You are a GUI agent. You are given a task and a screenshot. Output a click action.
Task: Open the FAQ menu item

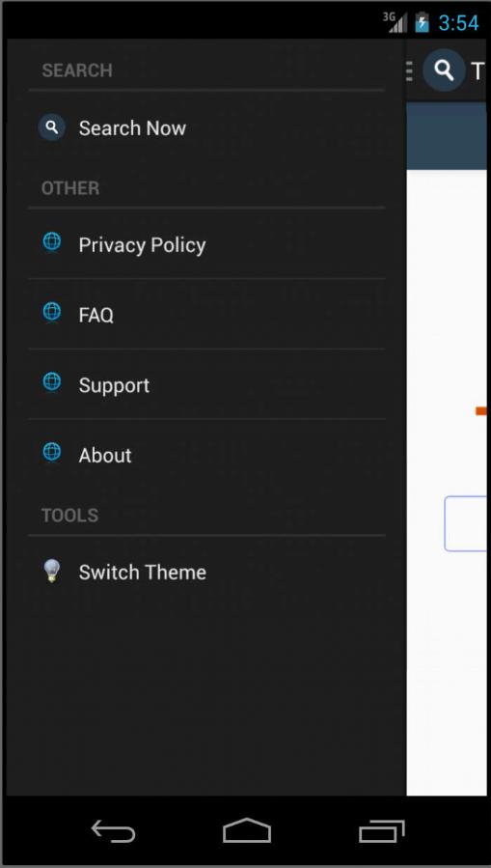click(206, 315)
